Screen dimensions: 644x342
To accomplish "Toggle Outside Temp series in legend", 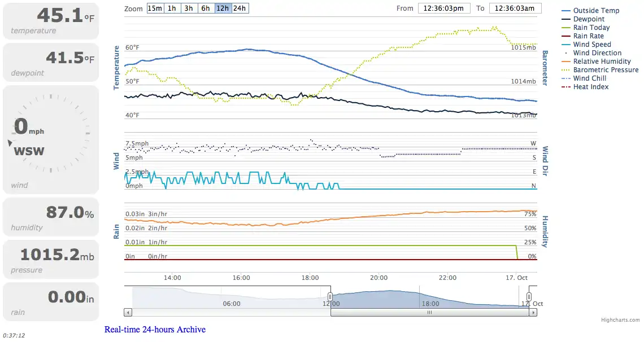I will point(590,11).
